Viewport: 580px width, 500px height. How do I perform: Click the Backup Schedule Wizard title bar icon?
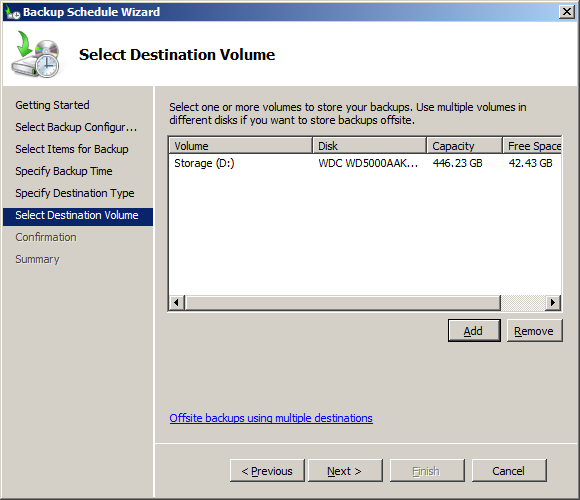click(13, 12)
